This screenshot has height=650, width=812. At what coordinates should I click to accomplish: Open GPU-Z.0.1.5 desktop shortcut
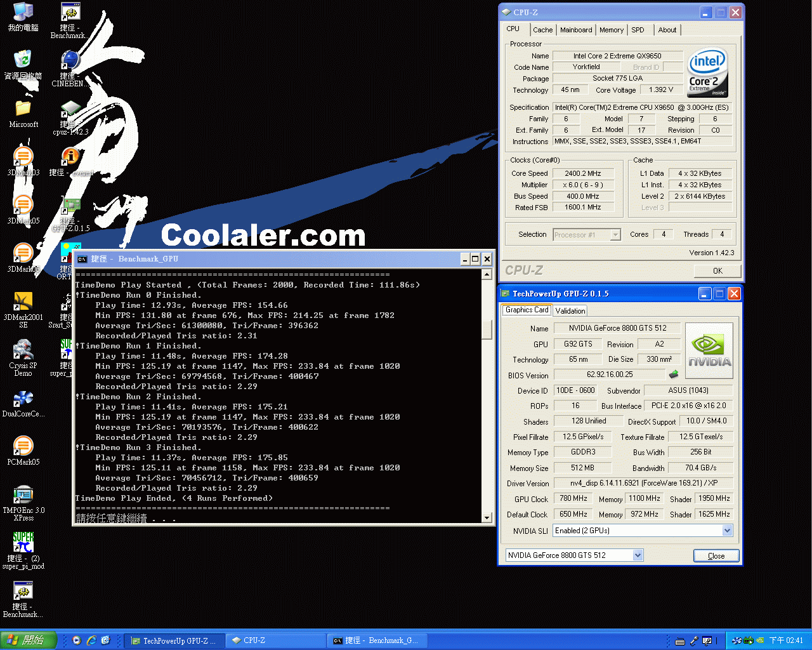click(x=71, y=213)
